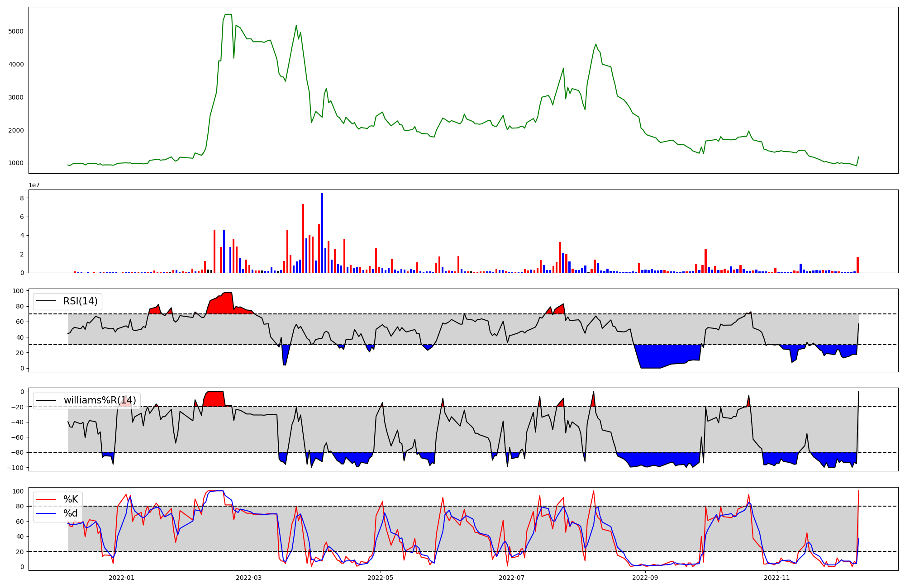Click the RSI(14) legend entry
905x588 pixels.
(80, 301)
